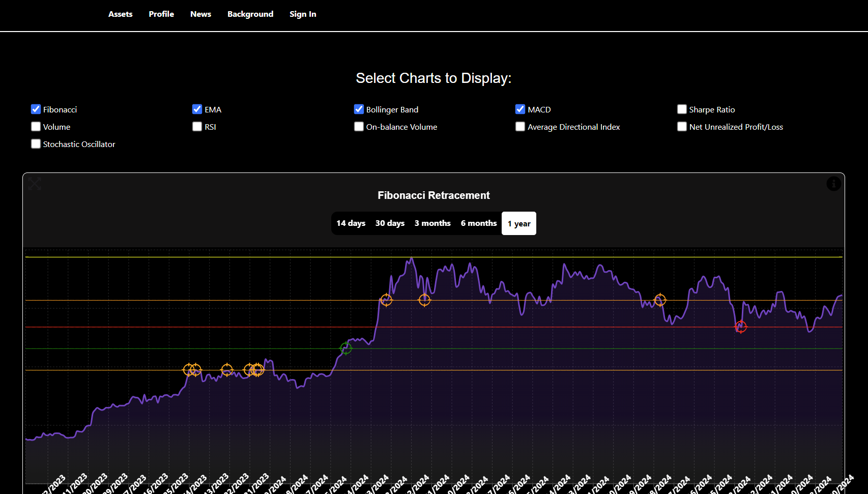Enable the Stochastic Oscillator chart
Image resolution: width=868 pixels, height=494 pixels.
(x=36, y=144)
